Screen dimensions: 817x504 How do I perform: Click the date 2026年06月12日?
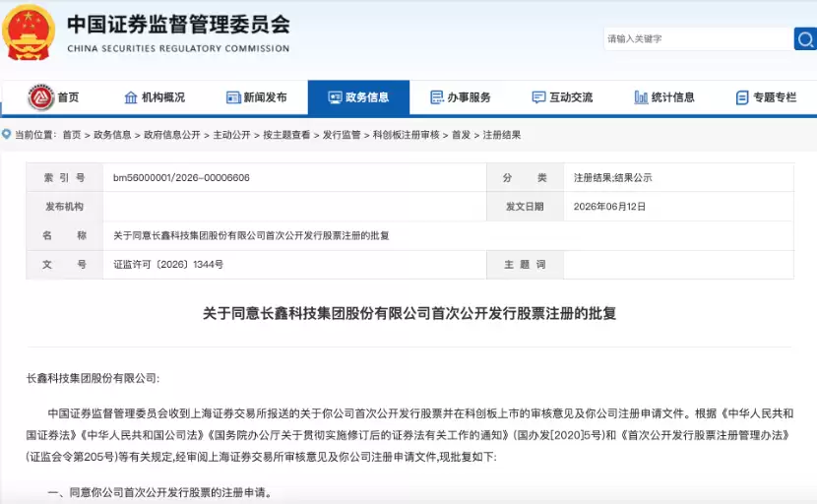click(609, 207)
